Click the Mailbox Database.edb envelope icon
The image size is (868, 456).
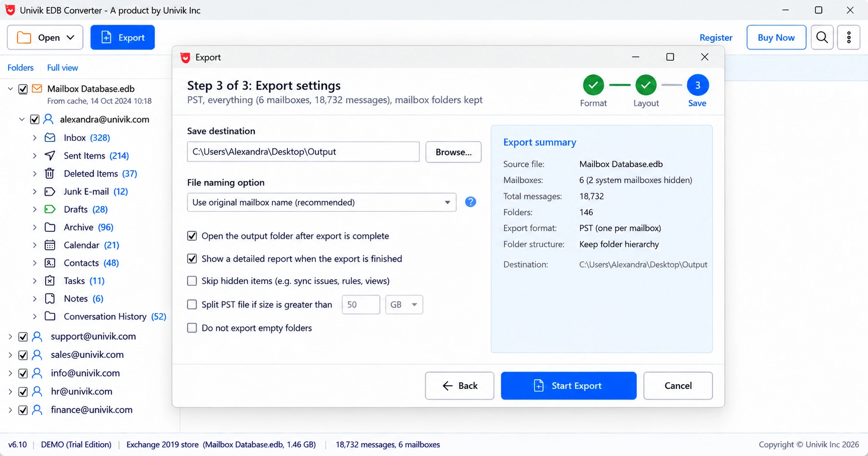pos(37,89)
